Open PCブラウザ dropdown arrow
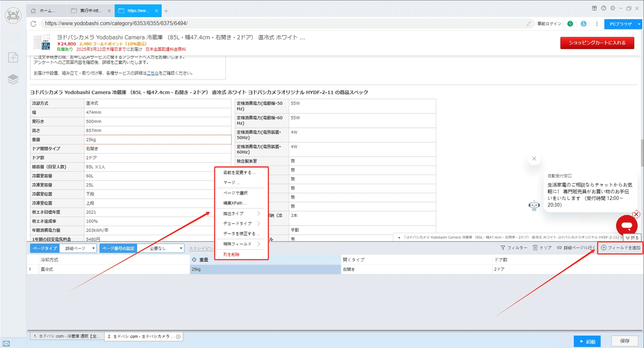Image resolution: width=644 pixels, height=348 pixels. coord(639,24)
